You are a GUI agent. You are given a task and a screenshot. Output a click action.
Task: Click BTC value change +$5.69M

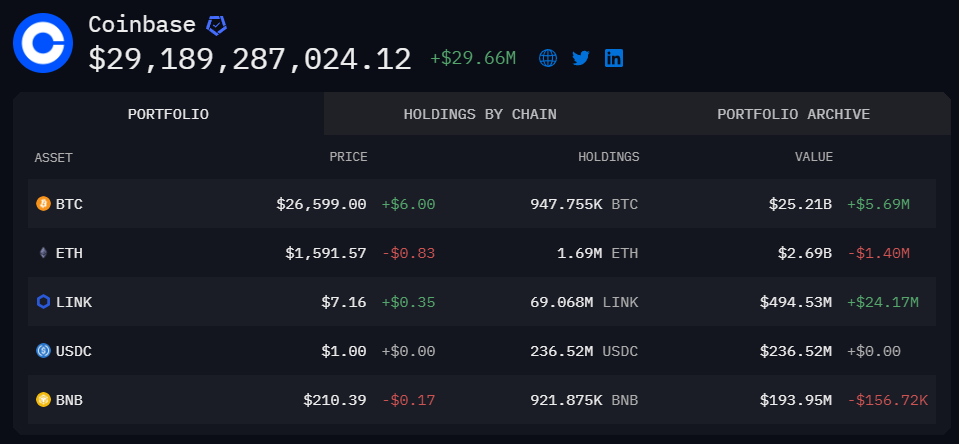click(x=878, y=204)
